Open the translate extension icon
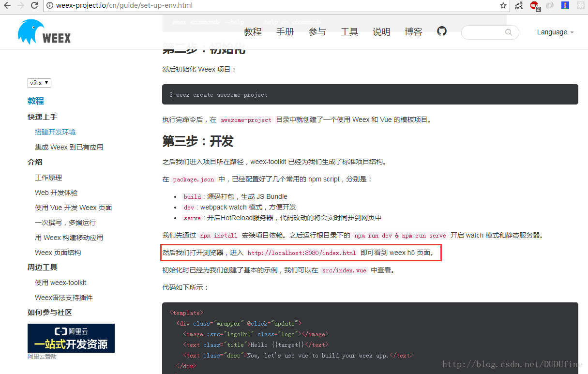The height and width of the screenshot is (374, 588). pyautogui.click(x=519, y=6)
